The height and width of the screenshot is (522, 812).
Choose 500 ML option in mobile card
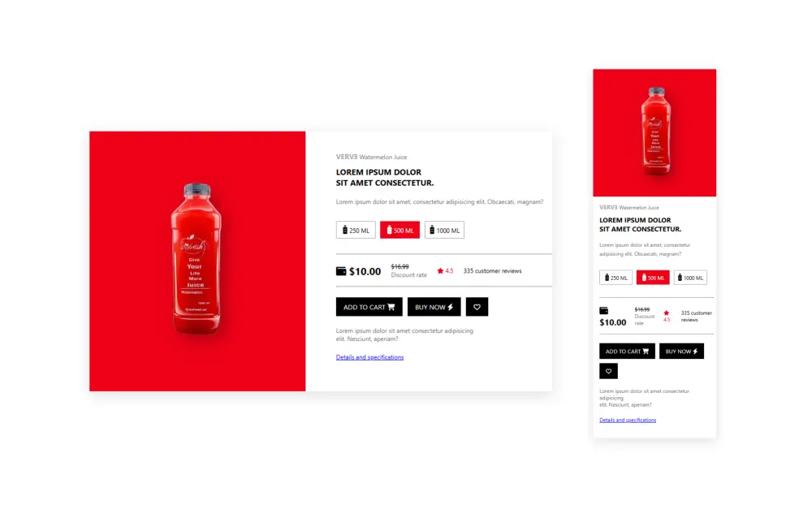coord(653,278)
